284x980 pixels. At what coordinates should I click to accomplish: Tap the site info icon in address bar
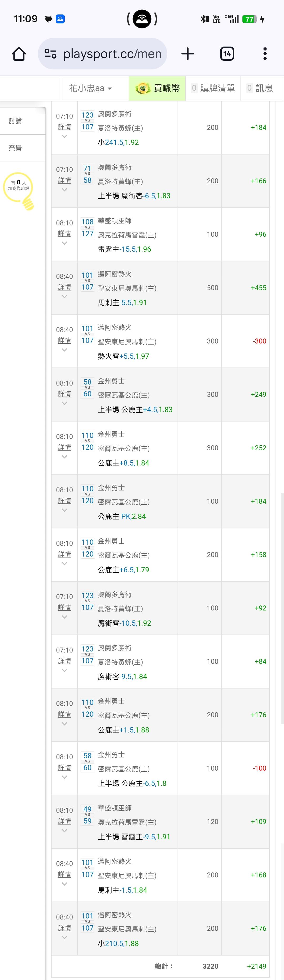pyautogui.click(x=50, y=54)
